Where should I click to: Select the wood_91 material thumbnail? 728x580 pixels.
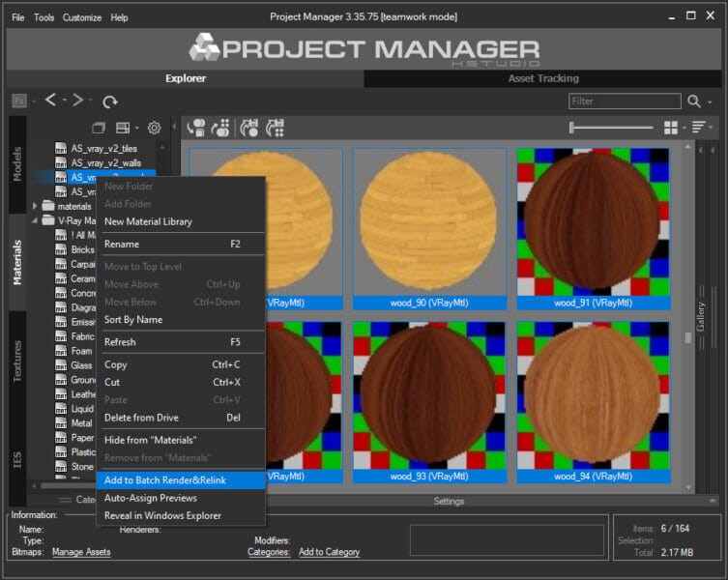point(594,228)
